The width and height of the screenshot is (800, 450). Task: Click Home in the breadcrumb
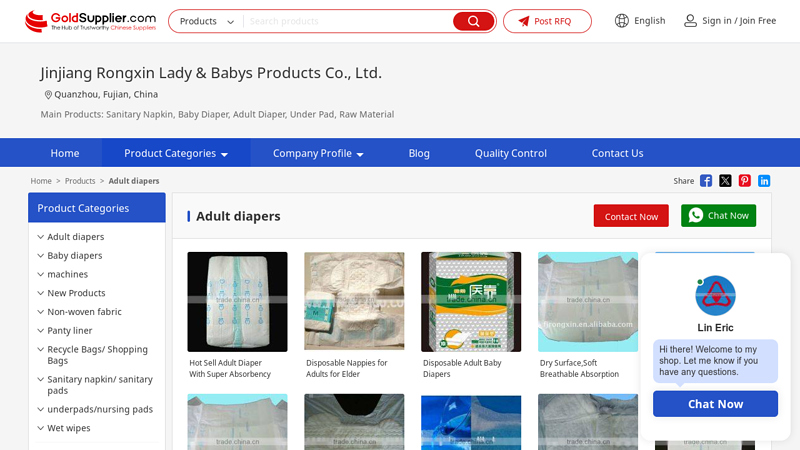point(41,181)
